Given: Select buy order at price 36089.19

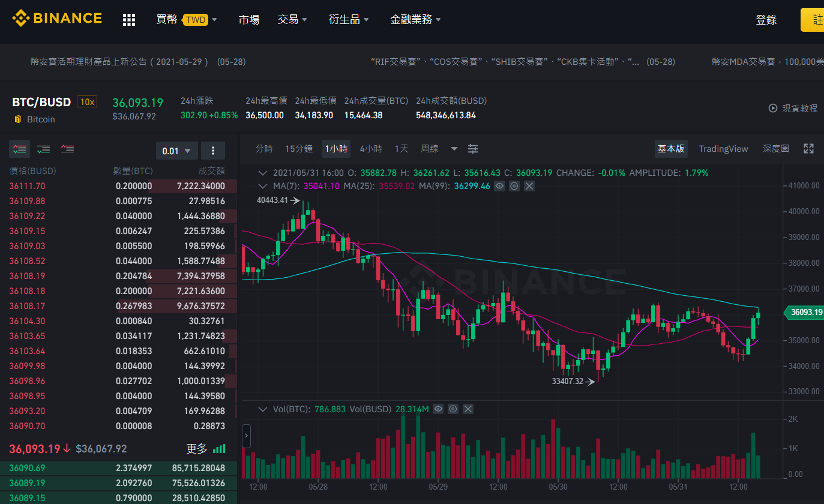Looking at the screenshot, I should (x=118, y=483).
